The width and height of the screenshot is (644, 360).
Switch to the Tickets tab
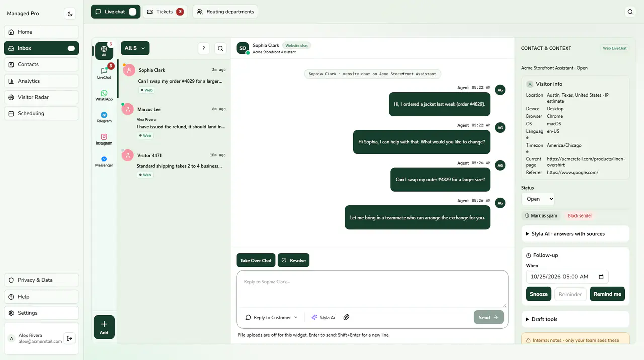[165, 12]
